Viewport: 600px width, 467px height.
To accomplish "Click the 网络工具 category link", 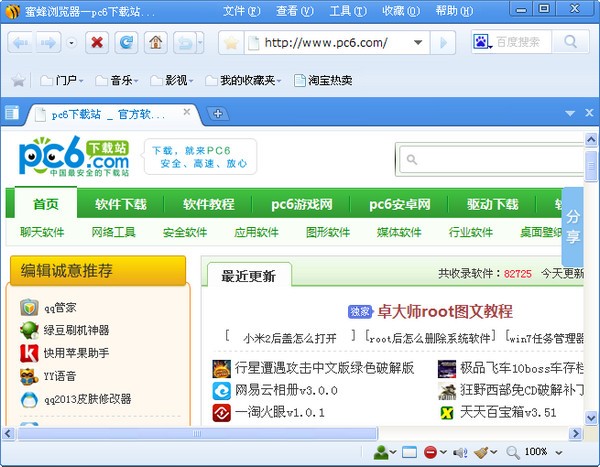I will click(x=114, y=232).
